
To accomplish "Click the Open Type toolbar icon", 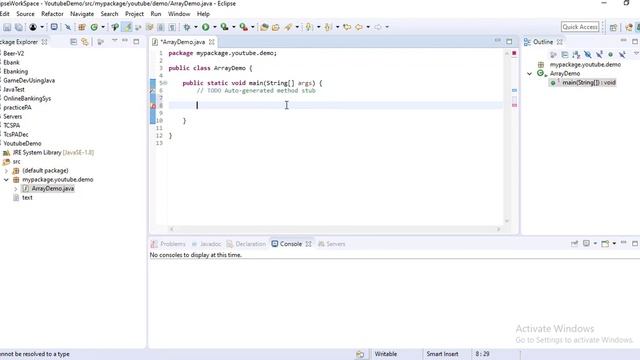I will point(264,27).
